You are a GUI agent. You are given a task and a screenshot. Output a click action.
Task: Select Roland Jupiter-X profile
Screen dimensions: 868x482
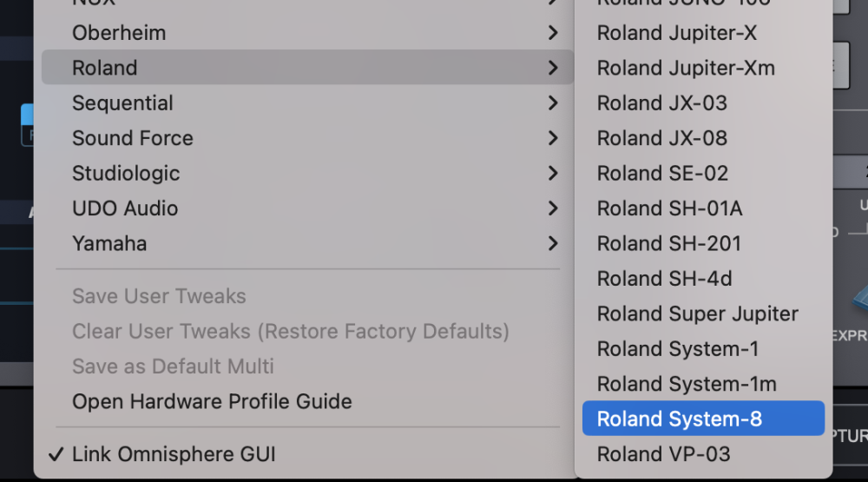point(677,33)
